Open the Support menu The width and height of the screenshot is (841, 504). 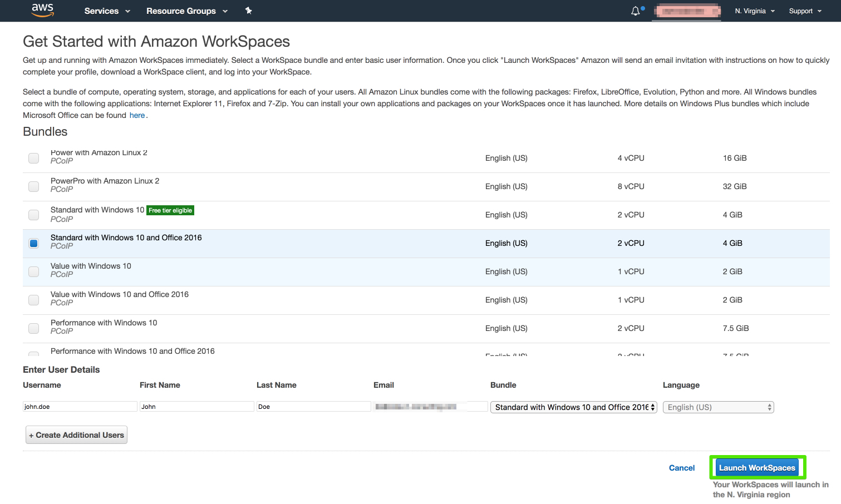click(x=804, y=11)
